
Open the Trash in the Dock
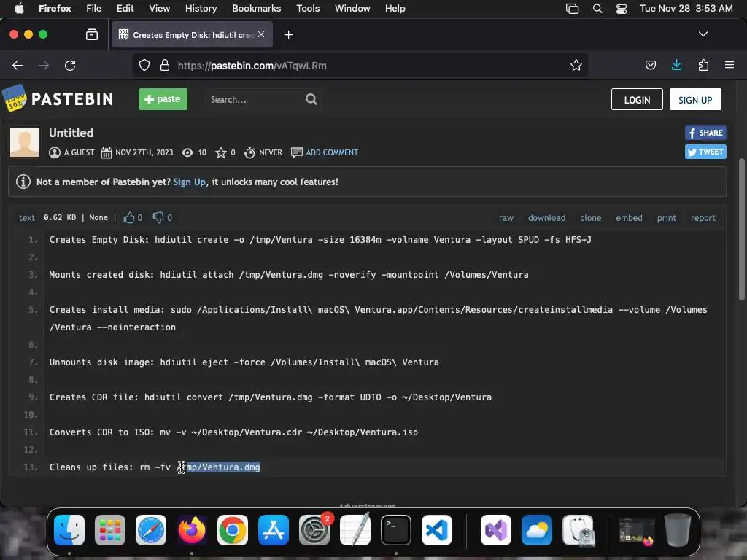[x=678, y=530]
